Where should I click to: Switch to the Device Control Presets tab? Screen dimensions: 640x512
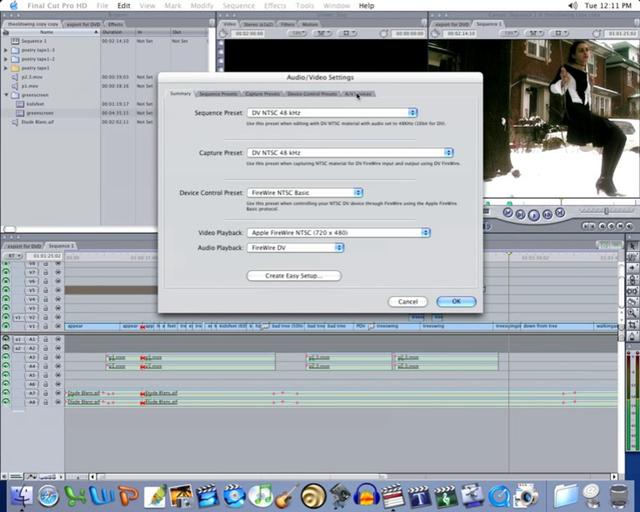pos(312,94)
